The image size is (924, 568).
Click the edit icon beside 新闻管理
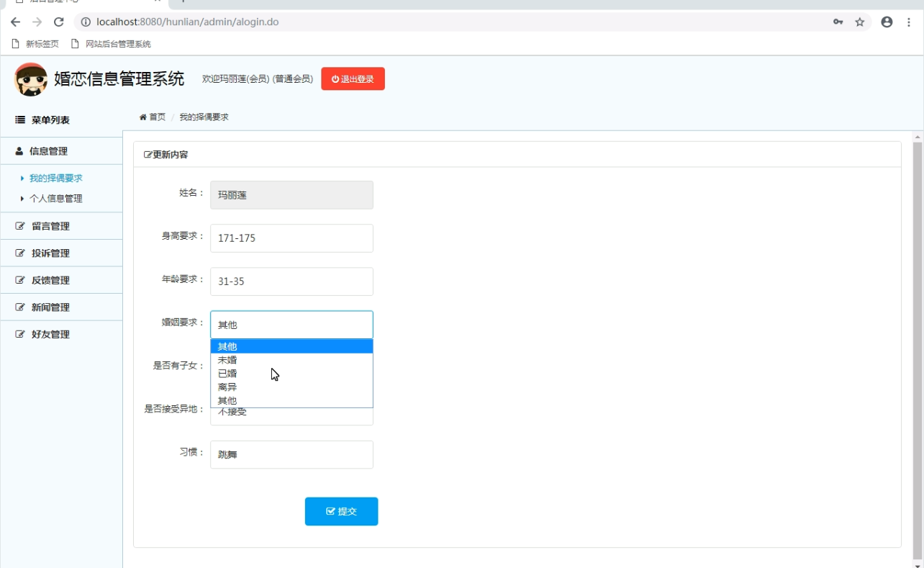click(20, 307)
